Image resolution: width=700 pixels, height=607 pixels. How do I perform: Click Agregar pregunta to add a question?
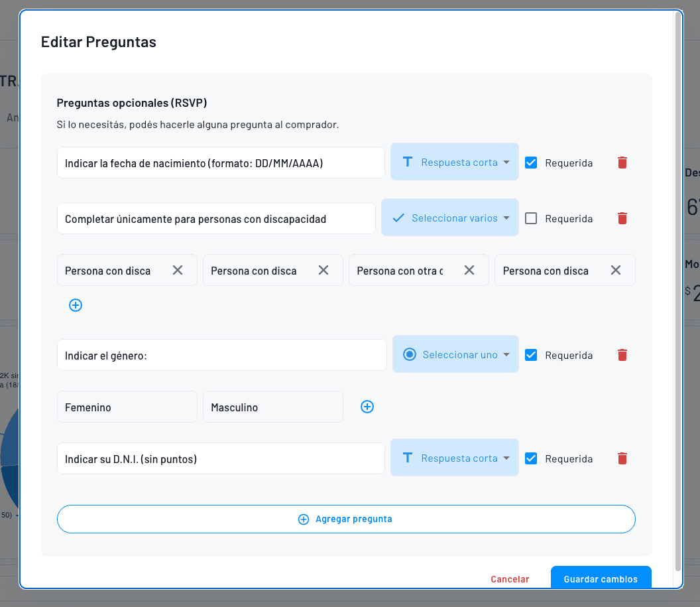pyautogui.click(x=346, y=519)
